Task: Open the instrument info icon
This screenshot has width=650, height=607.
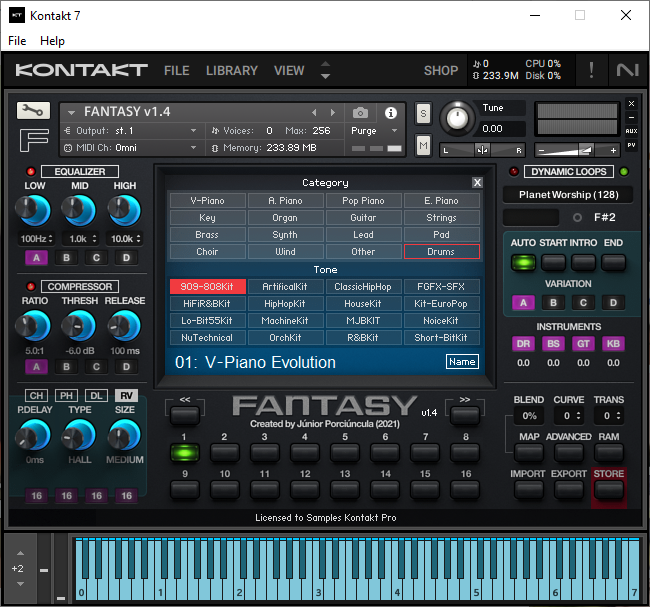Action: tap(390, 112)
